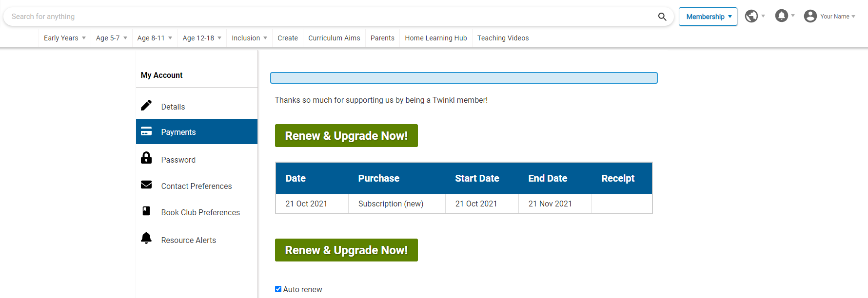This screenshot has height=298, width=868.
Task: Click the book icon for Book Club Preferences
Action: tap(146, 211)
